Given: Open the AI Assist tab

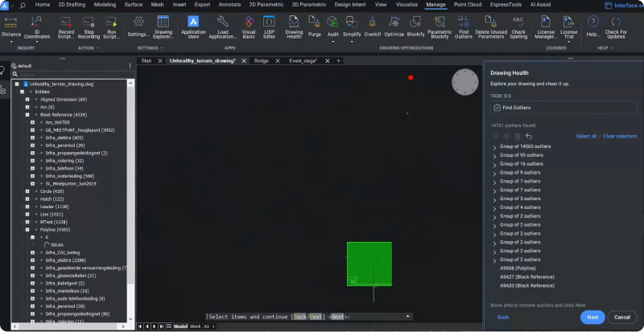Looking at the screenshot, I should pos(540,5).
